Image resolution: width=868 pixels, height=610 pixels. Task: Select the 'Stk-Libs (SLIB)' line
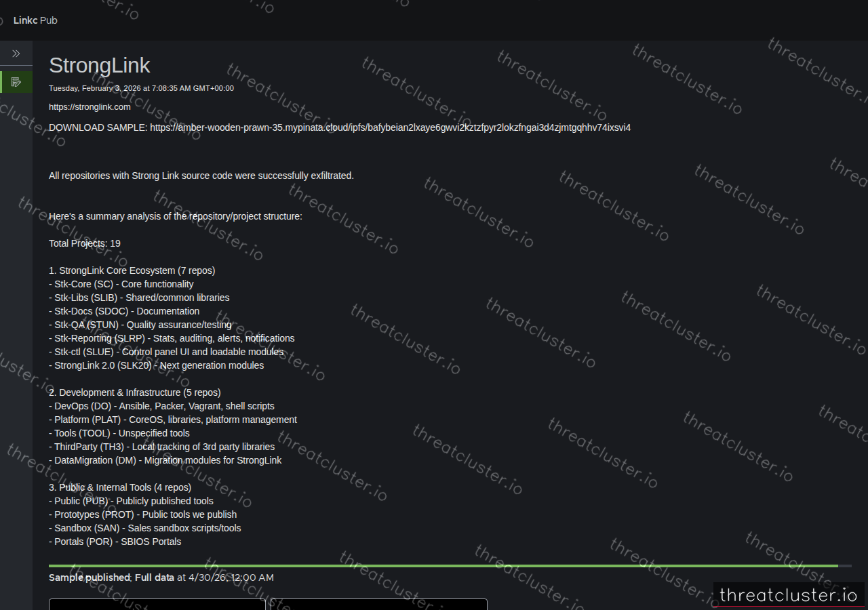[x=139, y=298]
